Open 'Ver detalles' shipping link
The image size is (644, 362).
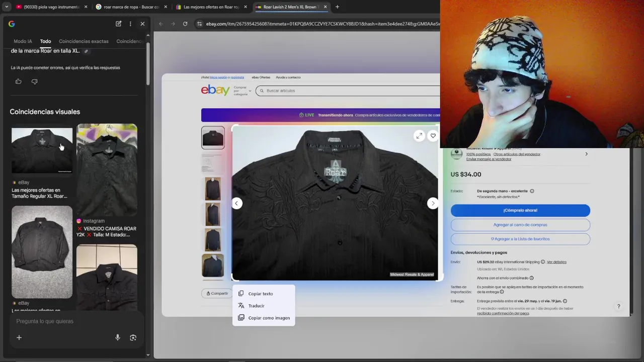click(556, 262)
